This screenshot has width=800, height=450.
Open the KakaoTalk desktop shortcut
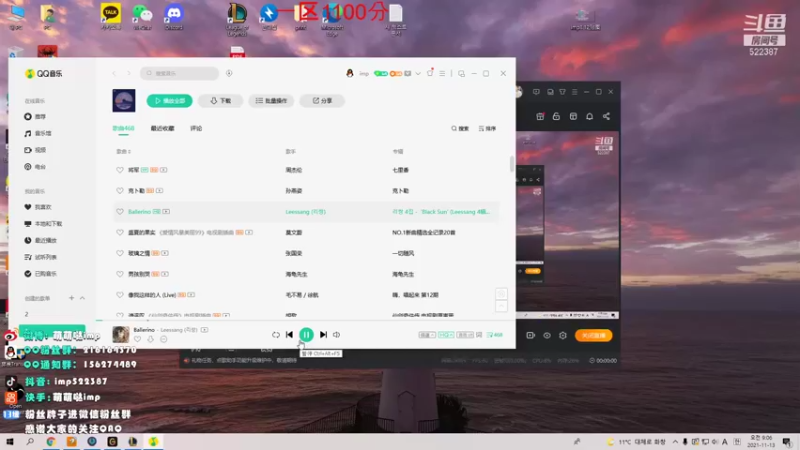click(x=111, y=16)
